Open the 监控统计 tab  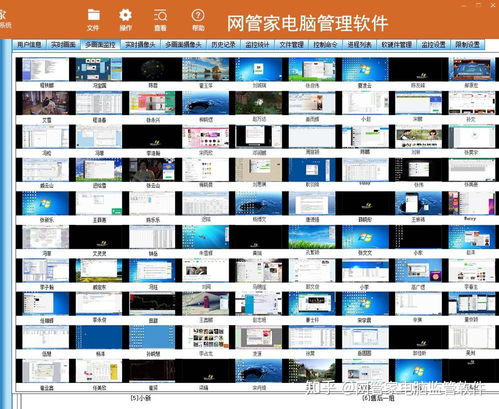coord(257,44)
